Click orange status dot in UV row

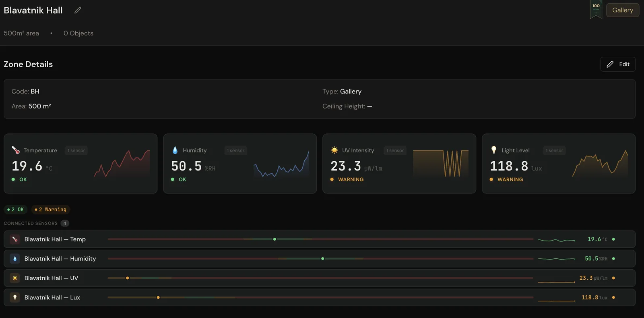pos(613,278)
